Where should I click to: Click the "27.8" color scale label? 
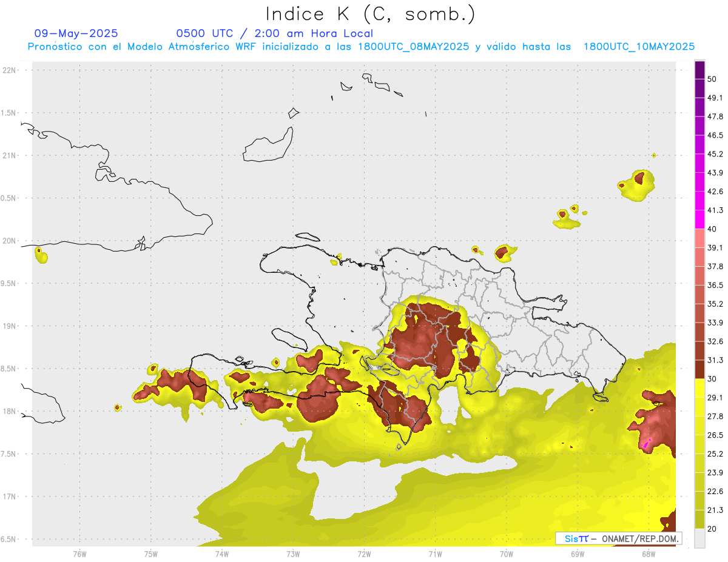click(x=715, y=416)
